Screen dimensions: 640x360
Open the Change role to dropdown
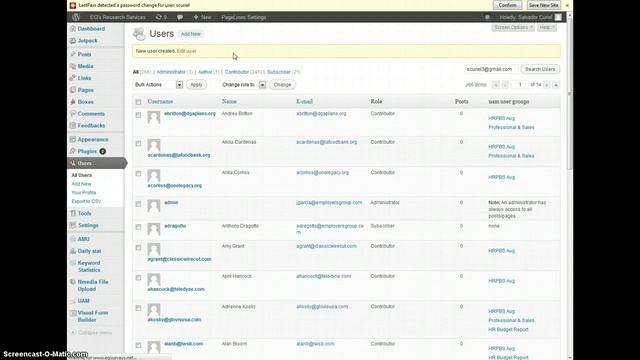[243, 84]
